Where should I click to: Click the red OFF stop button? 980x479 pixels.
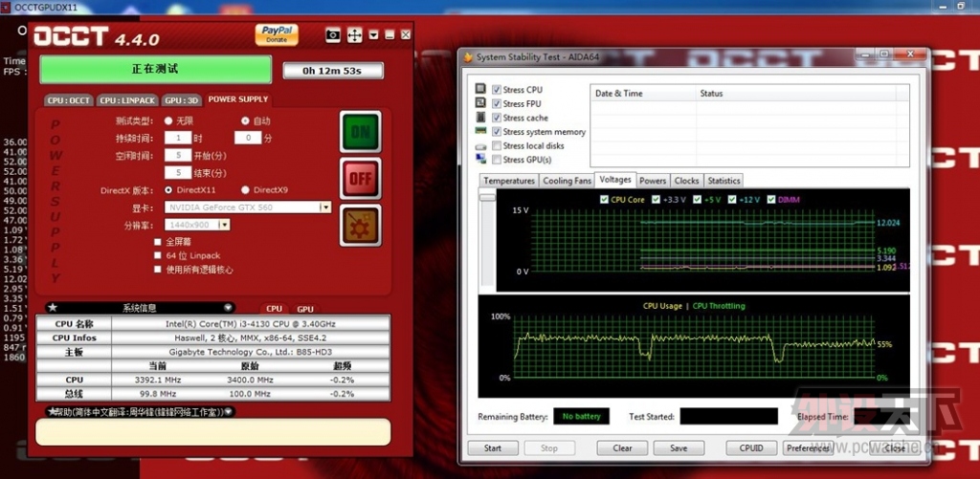[360, 179]
